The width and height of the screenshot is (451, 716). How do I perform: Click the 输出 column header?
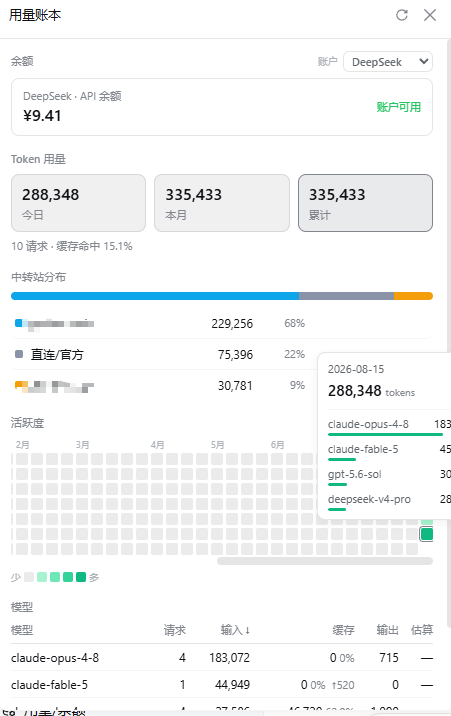click(x=388, y=630)
